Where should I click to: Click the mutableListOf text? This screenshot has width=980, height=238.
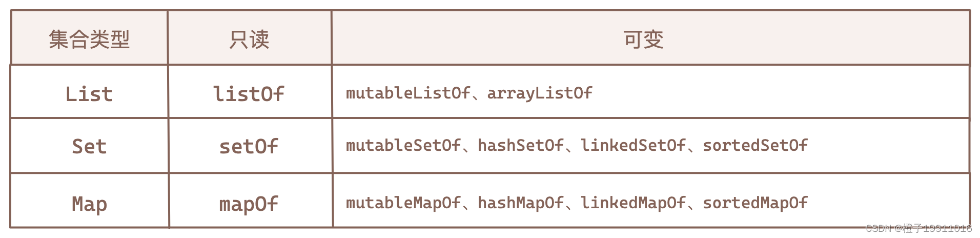pos(407,93)
